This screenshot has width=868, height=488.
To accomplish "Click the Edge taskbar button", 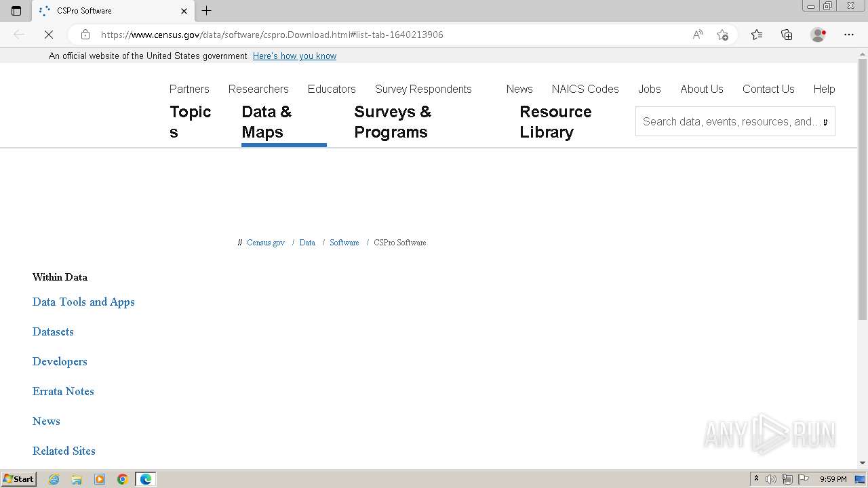I will point(146,479).
